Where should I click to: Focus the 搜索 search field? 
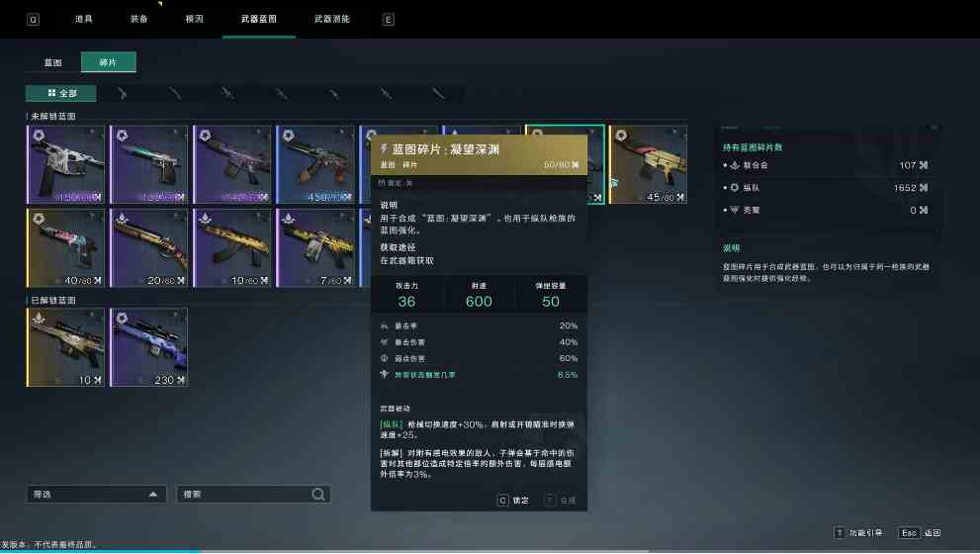[x=253, y=494]
